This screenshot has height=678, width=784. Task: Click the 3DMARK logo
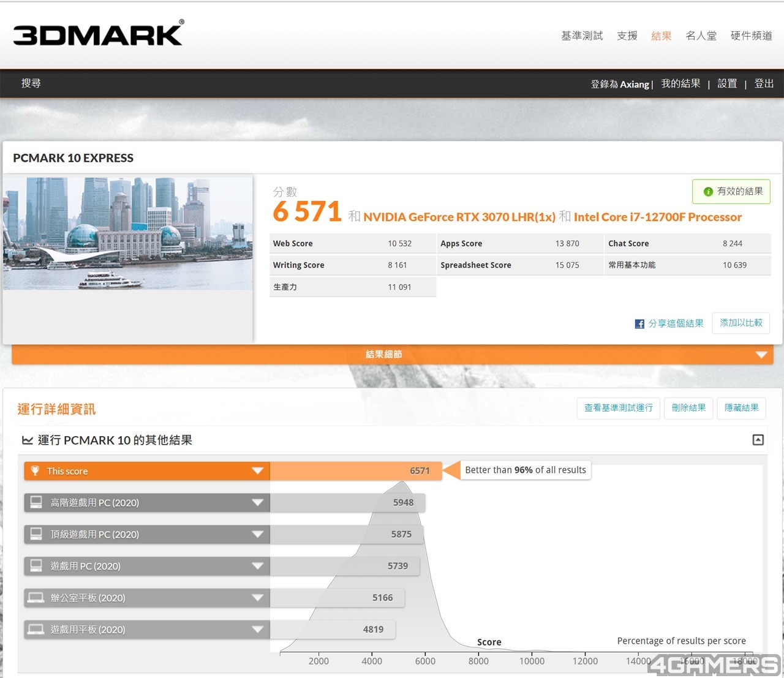(x=98, y=33)
